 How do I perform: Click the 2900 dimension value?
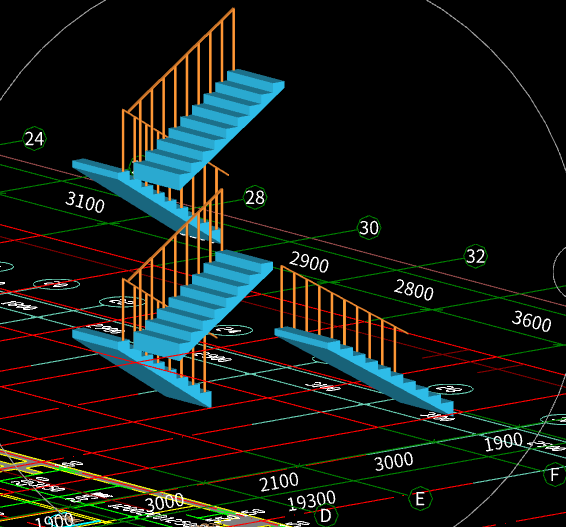tap(309, 262)
